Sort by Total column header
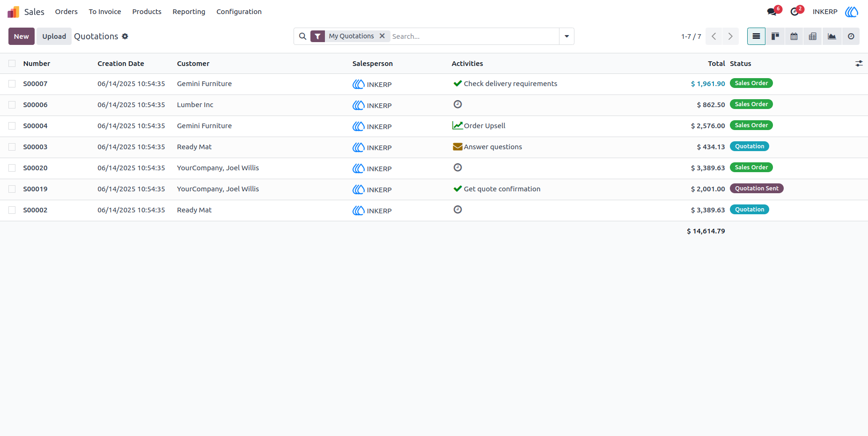The height and width of the screenshot is (436, 868). coord(716,64)
